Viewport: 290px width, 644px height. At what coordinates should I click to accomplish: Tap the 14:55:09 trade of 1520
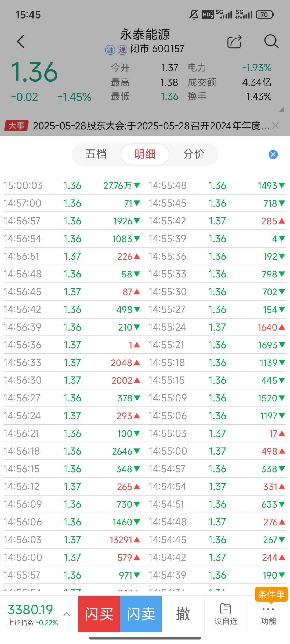coord(217,398)
